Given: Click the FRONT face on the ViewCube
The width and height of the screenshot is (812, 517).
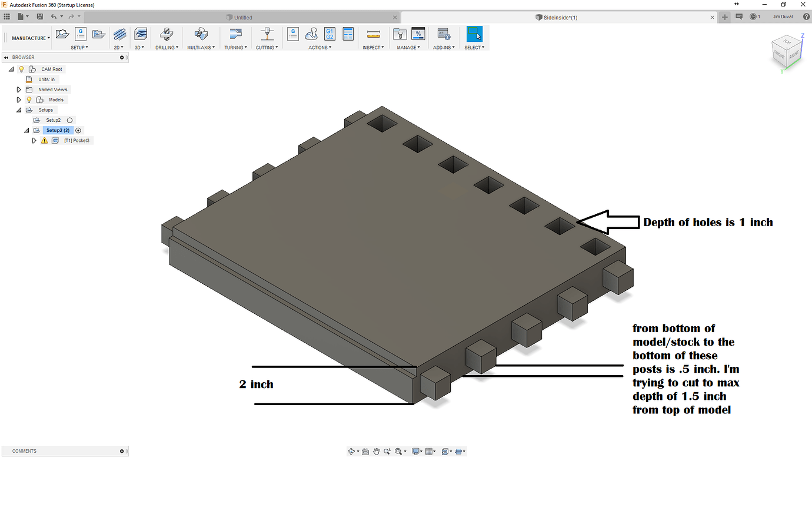Looking at the screenshot, I should coord(781,55).
